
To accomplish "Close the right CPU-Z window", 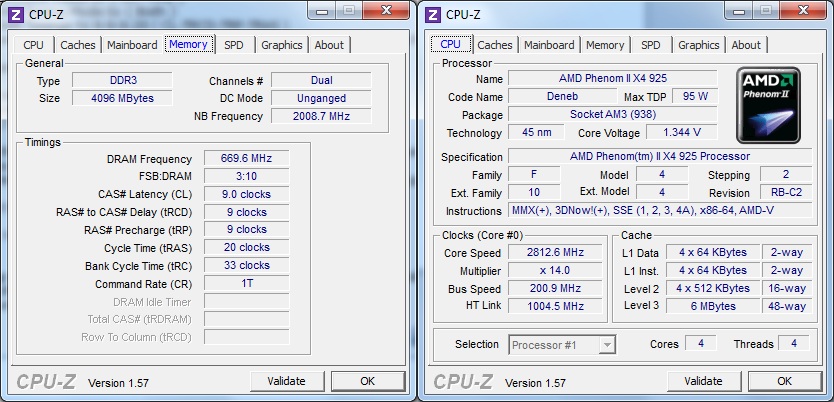I will coord(803,10).
